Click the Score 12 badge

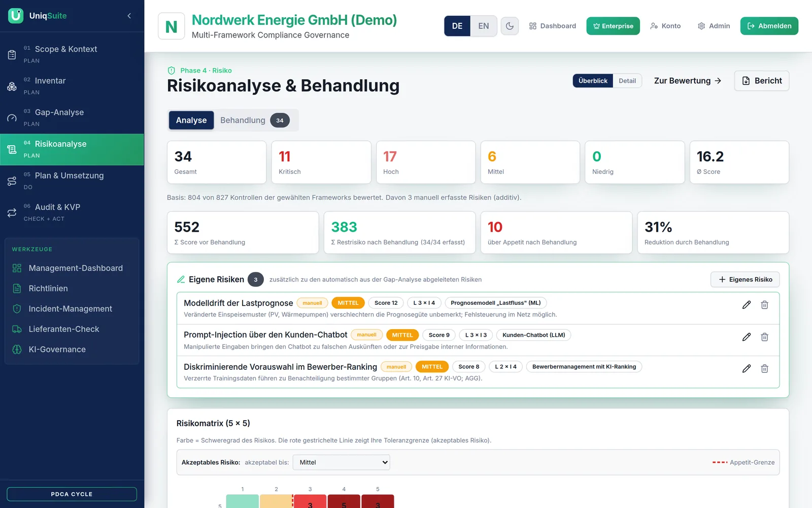pyautogui.click(x=386, y=303)
